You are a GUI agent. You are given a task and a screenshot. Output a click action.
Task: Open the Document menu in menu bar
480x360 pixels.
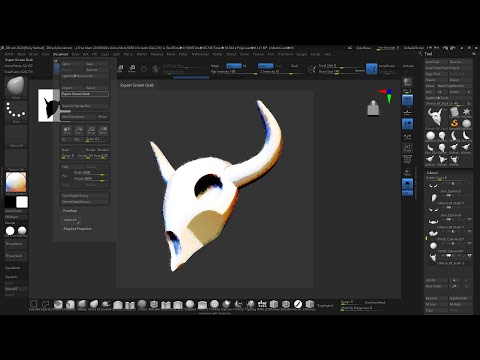60,54
